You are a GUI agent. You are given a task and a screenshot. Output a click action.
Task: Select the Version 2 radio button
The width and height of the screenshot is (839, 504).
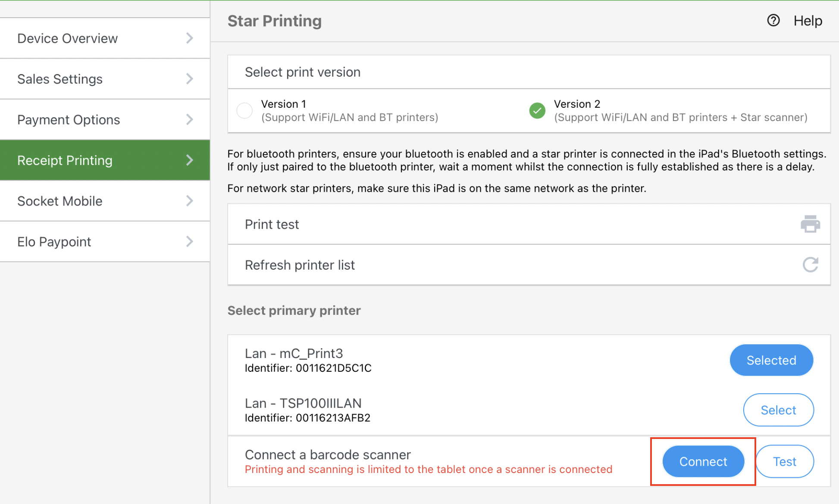(x=537, y=110)
